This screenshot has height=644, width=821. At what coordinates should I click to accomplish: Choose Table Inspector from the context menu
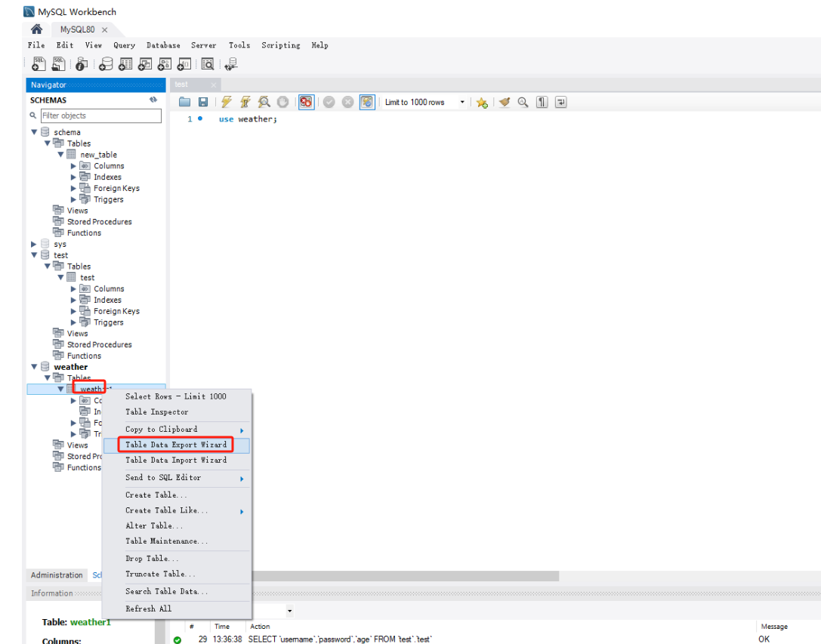pyautogui.click(x=177, y=412)
